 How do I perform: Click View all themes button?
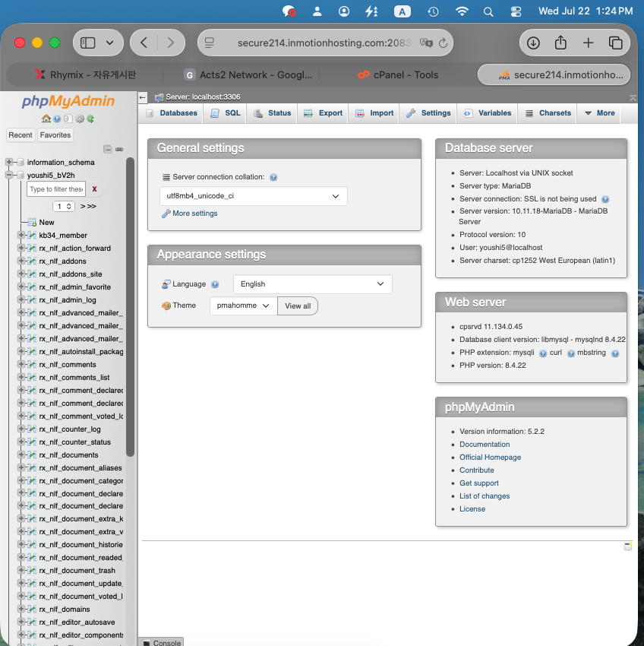pos(298,306)
